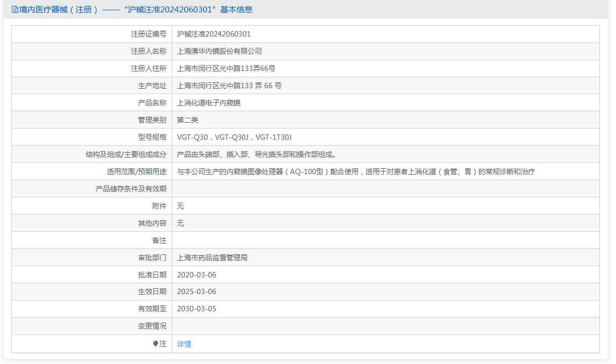
Task: Click the 注 label next to the lightbulb
Action: point(162,344)
